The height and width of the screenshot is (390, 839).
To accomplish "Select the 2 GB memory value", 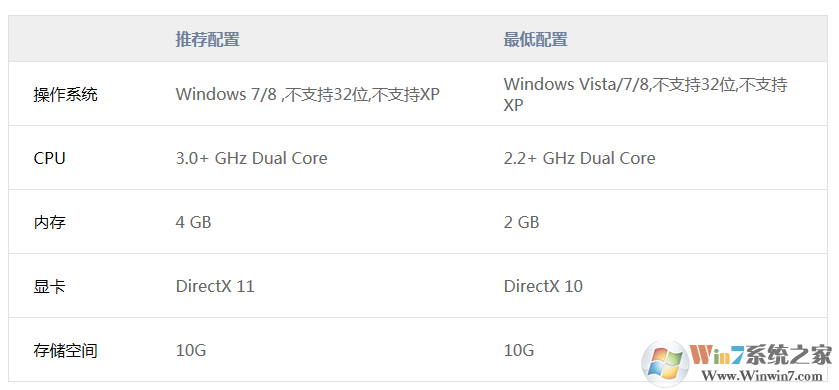I will point(521,222).
